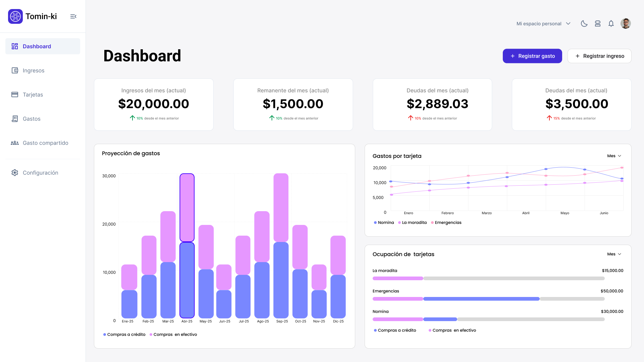This screenshot has height=362, width=644.
Task: Open the Mi espacio personal dropdown
Action: coord(543,23)
